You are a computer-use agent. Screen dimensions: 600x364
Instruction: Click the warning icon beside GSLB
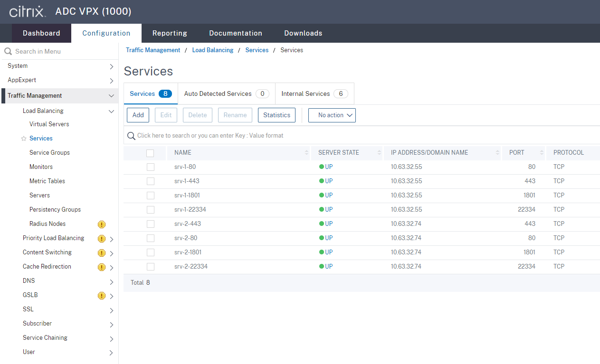pos(101,295)
